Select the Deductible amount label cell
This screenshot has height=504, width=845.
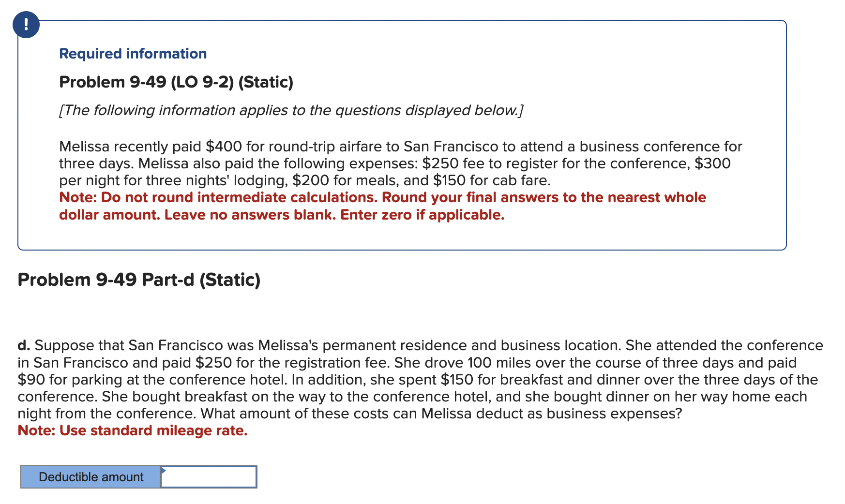[x=90, y=477]
